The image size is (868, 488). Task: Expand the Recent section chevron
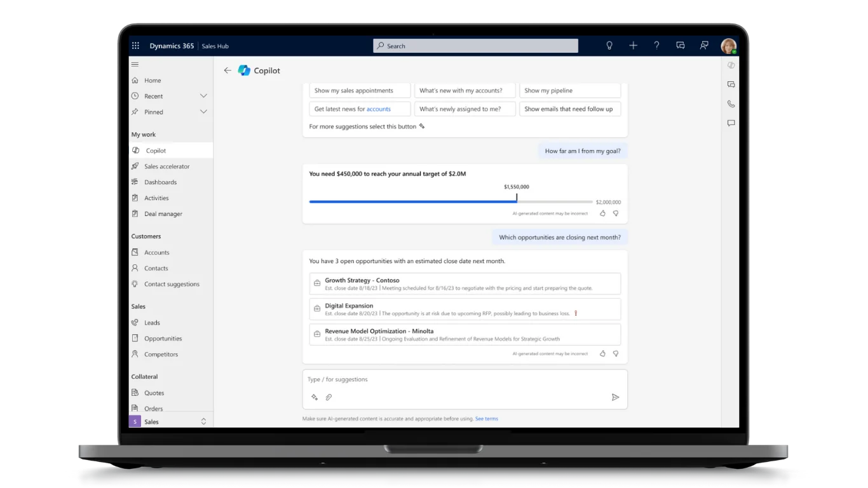click(x=203, y=96)
